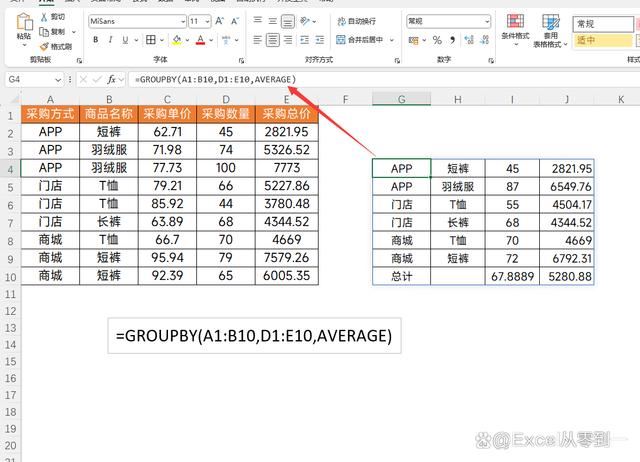Click the formula bar showing GROUPBY formula
The image size is (640, 462).
tap(384, 79)
